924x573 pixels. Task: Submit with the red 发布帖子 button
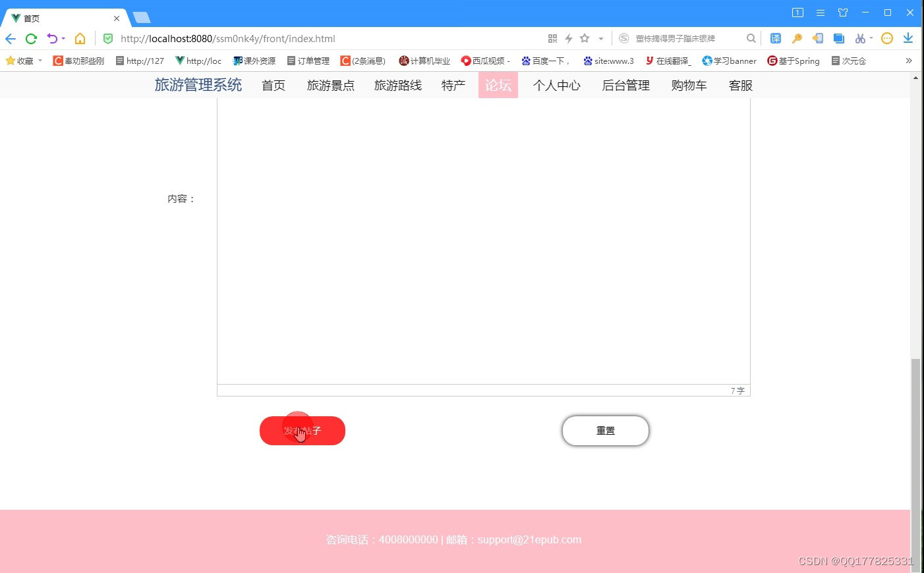click(x=303, y=431)
